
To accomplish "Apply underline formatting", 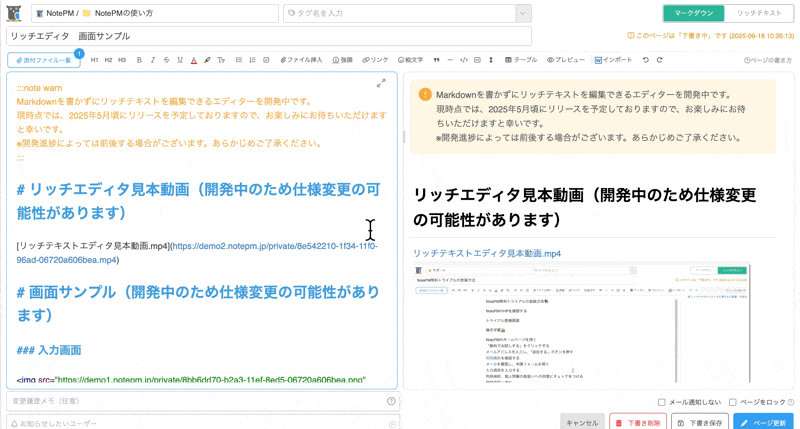I will 180,60.
